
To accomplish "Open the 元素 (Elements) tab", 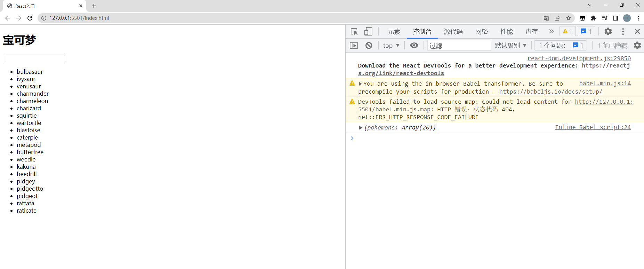I will pyautogui.click(x=394, y=32).
